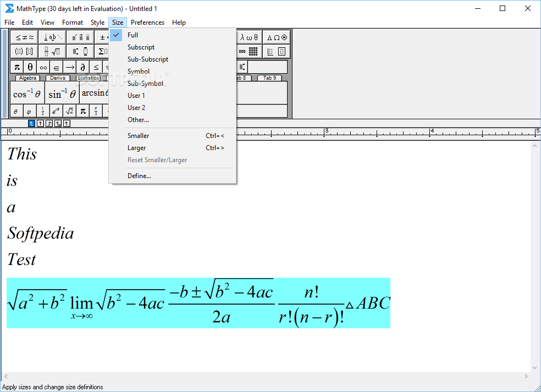Viewport: 541px width, 392px height.
Task: Select center tab stop marker
Action: (x=40, y=123)
